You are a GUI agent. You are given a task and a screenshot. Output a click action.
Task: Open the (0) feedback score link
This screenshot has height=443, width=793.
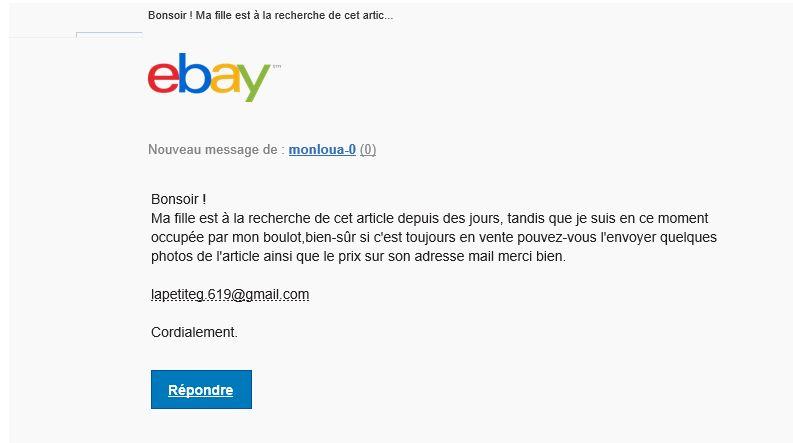(x=368, y=150)
